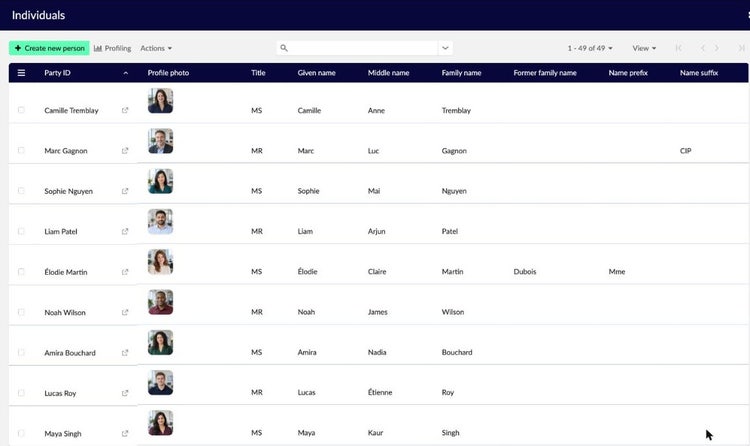Viewport: 750px width, 446px height.
Task: Click the Bouchard family name cell
Action: (457, 352)
